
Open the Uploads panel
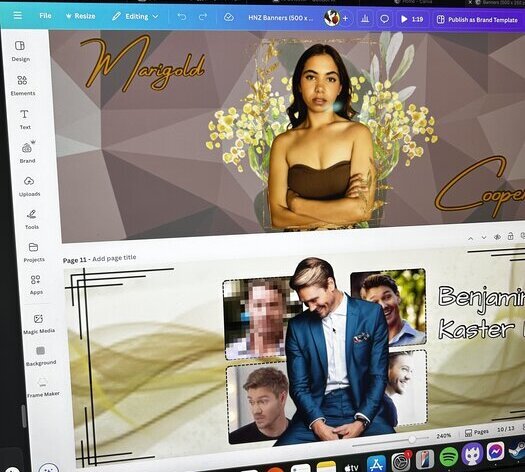pos(29,186)
